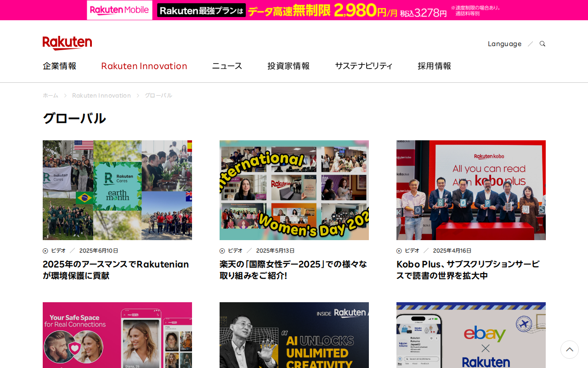
Task: Click the Rakuten logo
Action: 67,42
